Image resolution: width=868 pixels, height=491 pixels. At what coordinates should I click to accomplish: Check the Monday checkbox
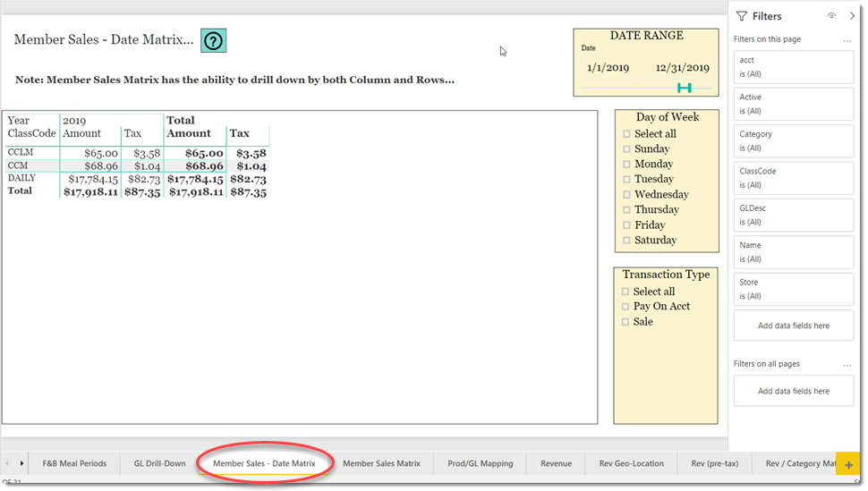coord(626,164)
